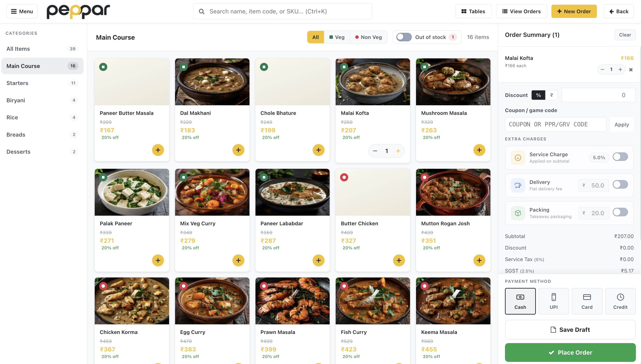Viewport: 641px width, 364px height.
Task: Switch discount type to rupee
Action: (x=551, y=95)
